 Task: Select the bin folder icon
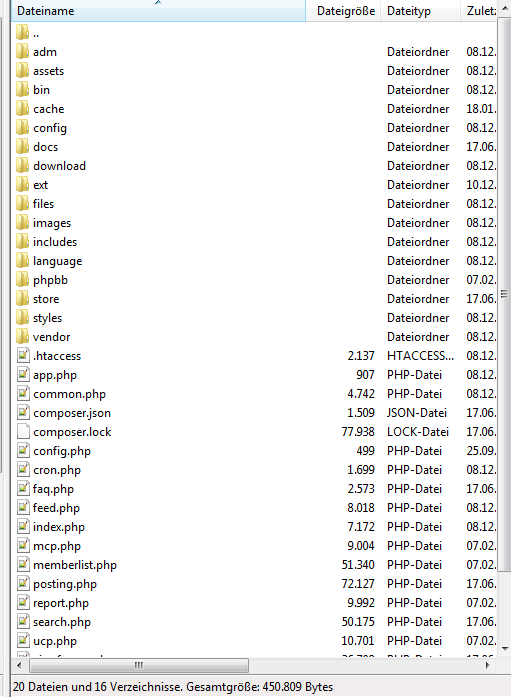(x=22, y=90)
